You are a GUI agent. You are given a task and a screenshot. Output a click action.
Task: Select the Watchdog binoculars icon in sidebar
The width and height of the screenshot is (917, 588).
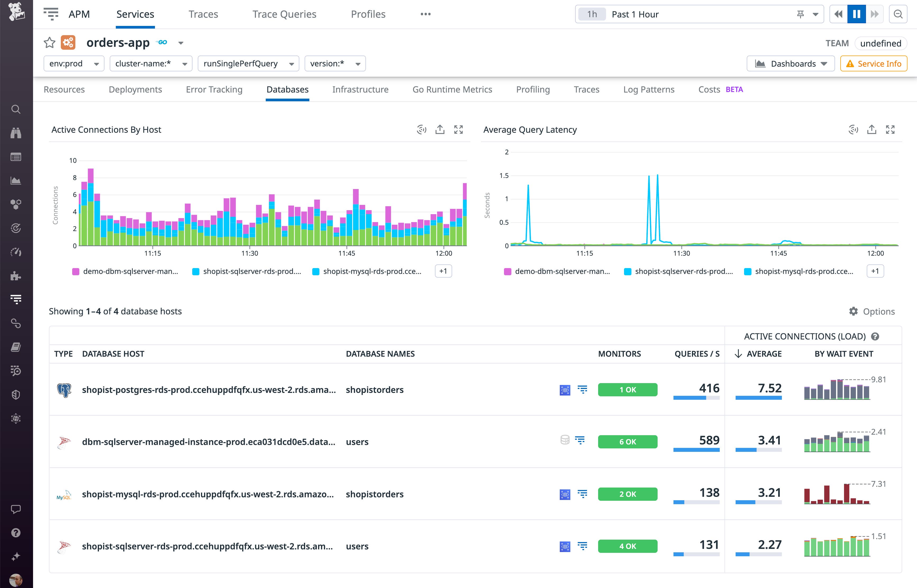(x=16, y=133)
